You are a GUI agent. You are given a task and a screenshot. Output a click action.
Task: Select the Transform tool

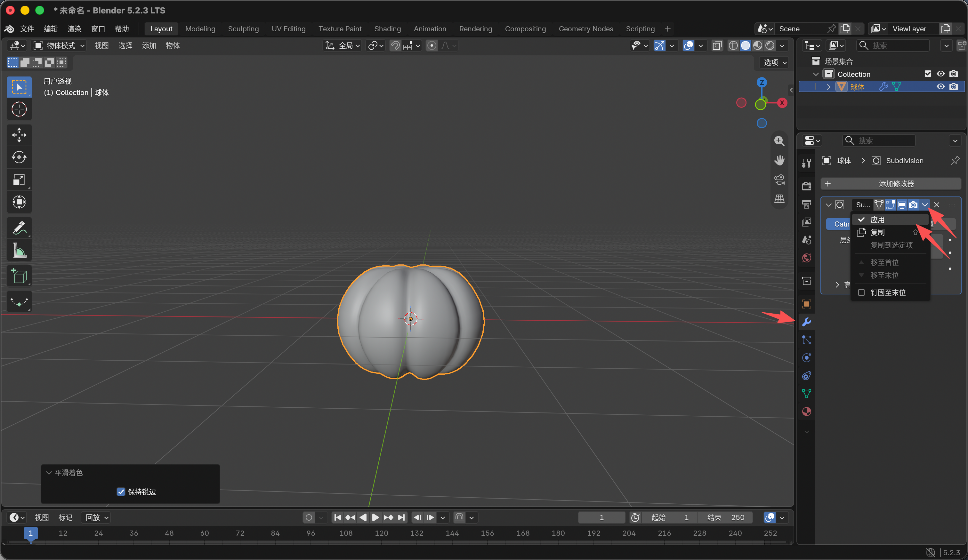[x=19, y=202]
